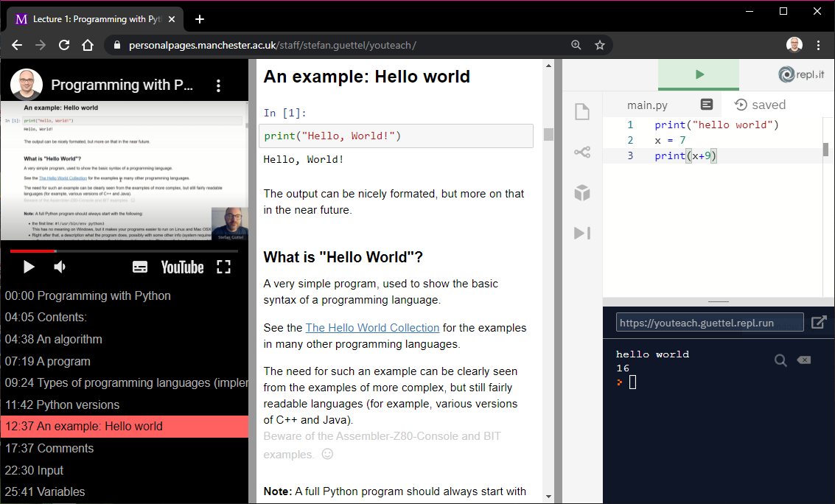Open the Files icon in the repl sidebar
The width and height of the screenshot is (835, 504).
[582, 112]
